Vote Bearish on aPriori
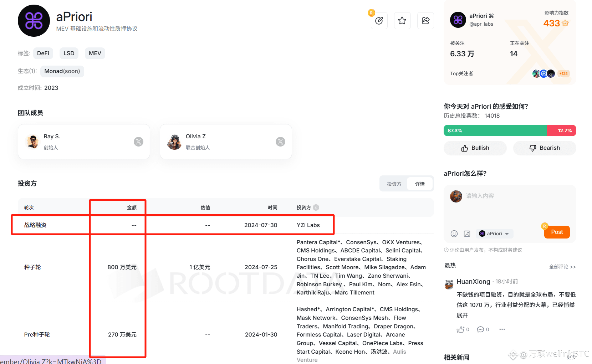This screenshot has width=592, height=364. pyautogui.click(x=544, y=148)
